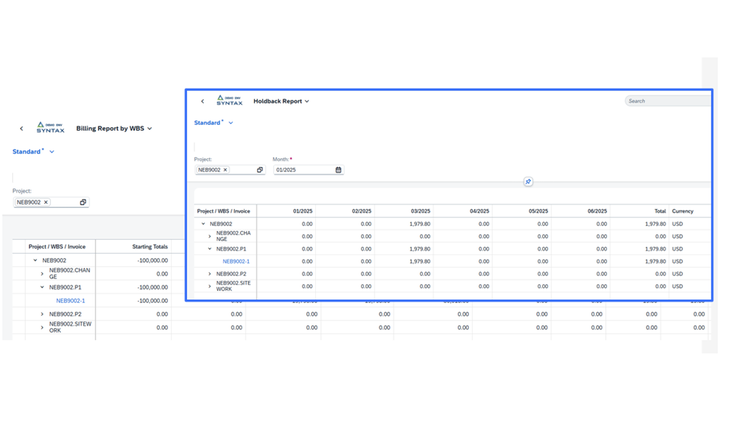
Task: Open value help for Holdback Report Project field
Action: [260, 170]
